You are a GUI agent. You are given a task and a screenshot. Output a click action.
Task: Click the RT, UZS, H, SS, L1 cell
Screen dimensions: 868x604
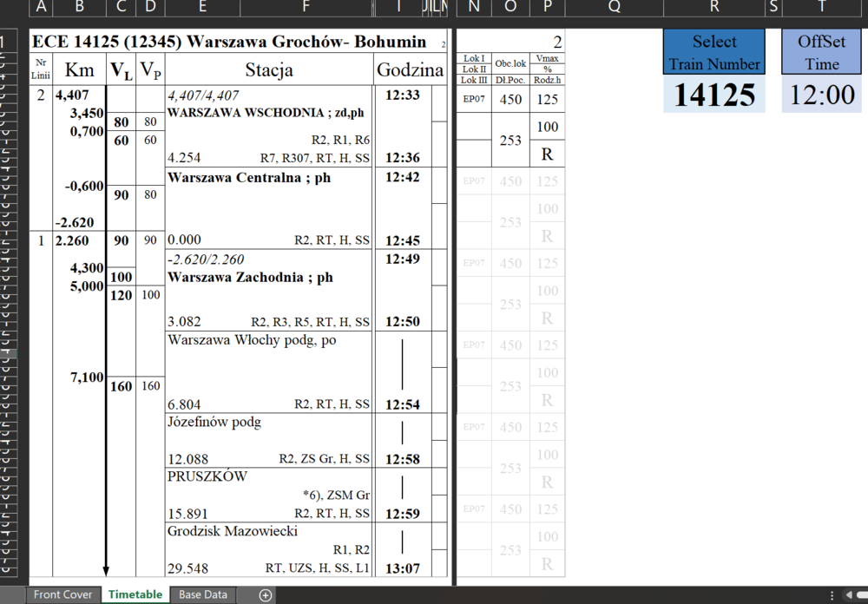tap(317, 568)
